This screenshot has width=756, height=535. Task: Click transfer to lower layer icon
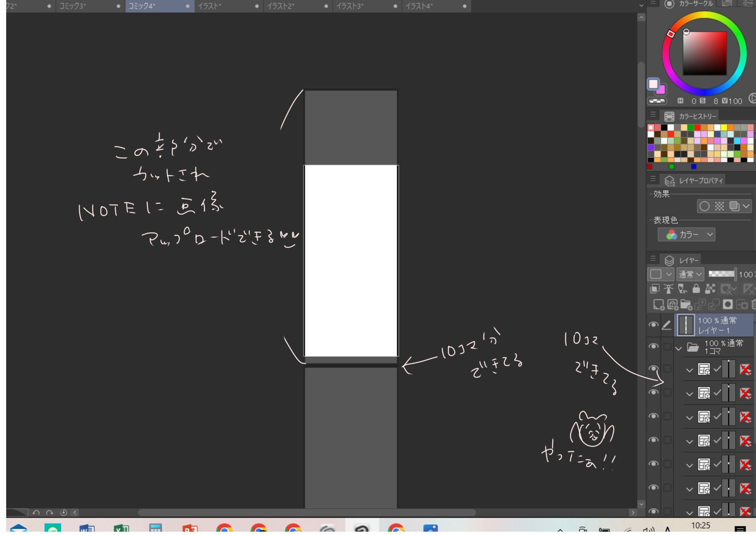700,304
